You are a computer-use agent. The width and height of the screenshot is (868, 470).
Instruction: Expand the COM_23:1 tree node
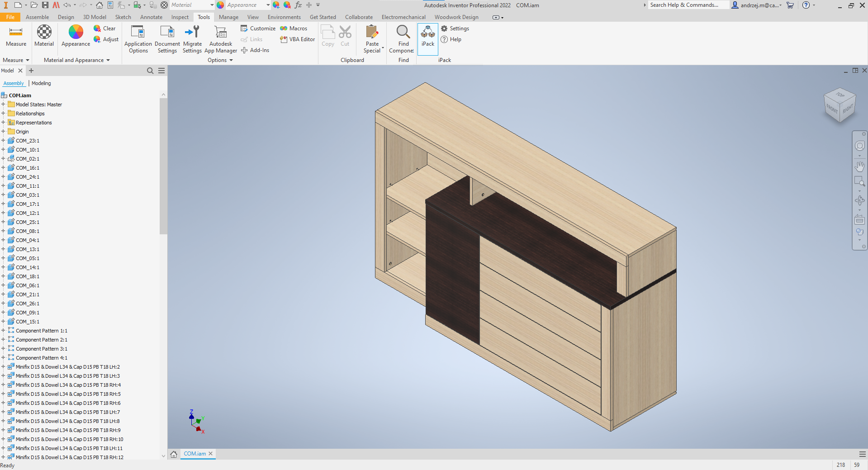click(x=3, y=141)
